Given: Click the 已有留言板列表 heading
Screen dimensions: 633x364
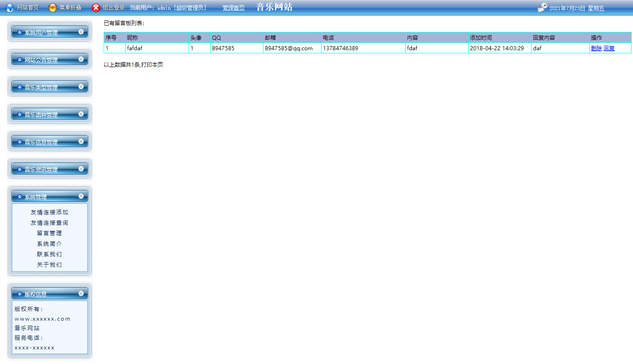Looking at the screenshot, I should (x=124, y=23).
